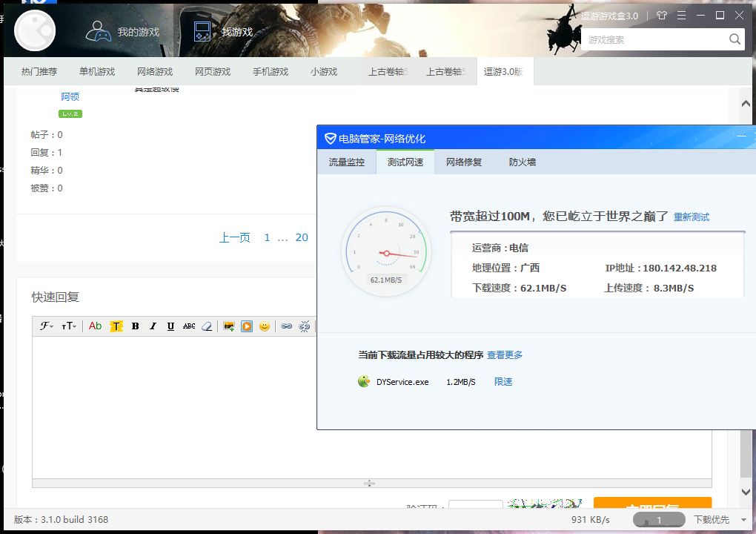Insert an image into reply
This screenshot has width=756, height=534.
coord(229,326)
